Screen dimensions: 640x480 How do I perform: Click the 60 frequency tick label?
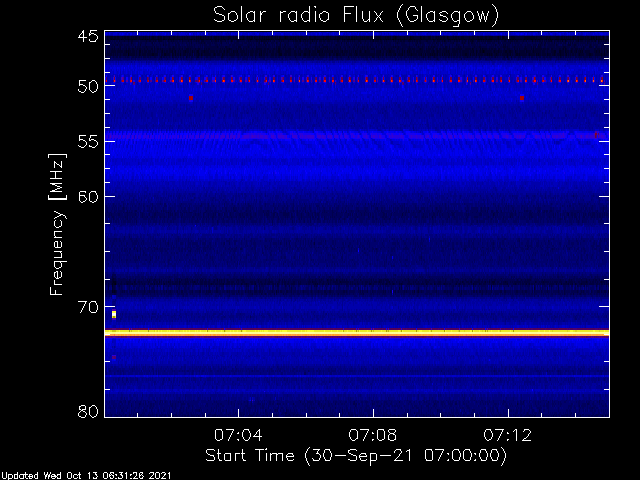pyautogui.click(x=88, y=196)
